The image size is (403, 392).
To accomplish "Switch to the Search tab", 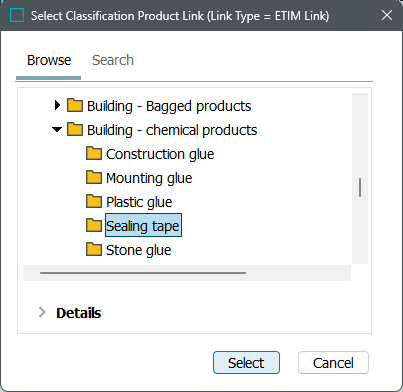I will tap(113, 60).
